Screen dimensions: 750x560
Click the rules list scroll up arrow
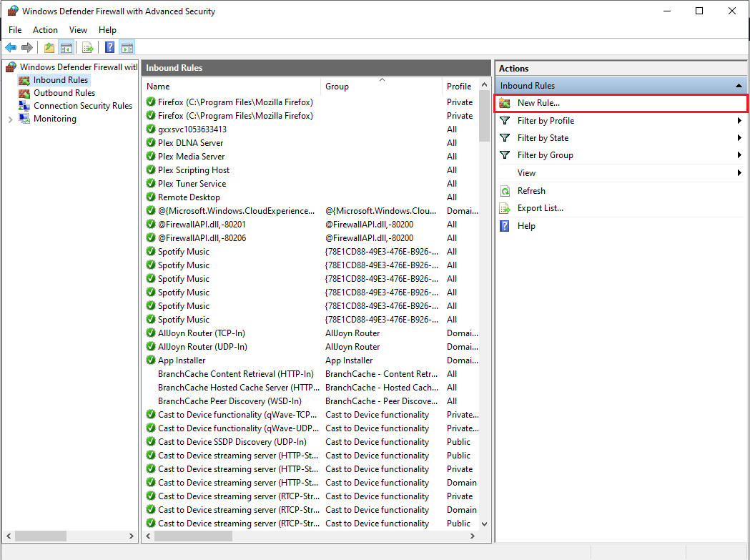tap(484, 84)
